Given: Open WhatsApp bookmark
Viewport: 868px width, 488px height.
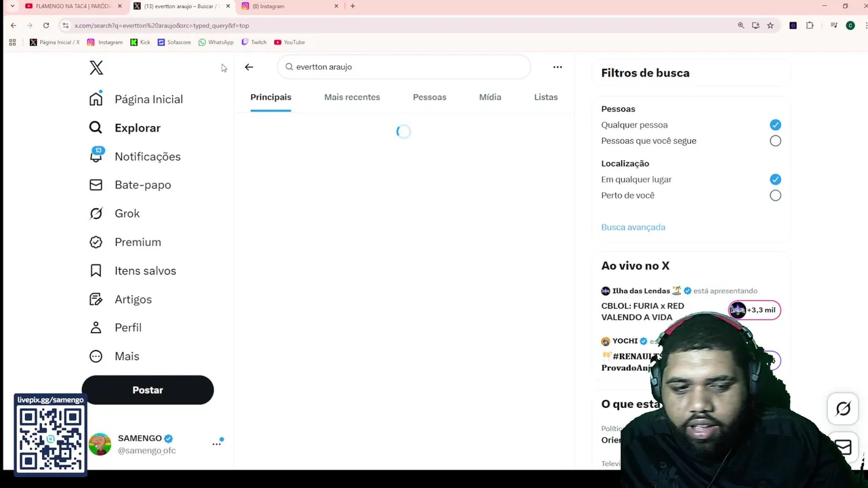Looking at the screenshot, I should 216,42.
